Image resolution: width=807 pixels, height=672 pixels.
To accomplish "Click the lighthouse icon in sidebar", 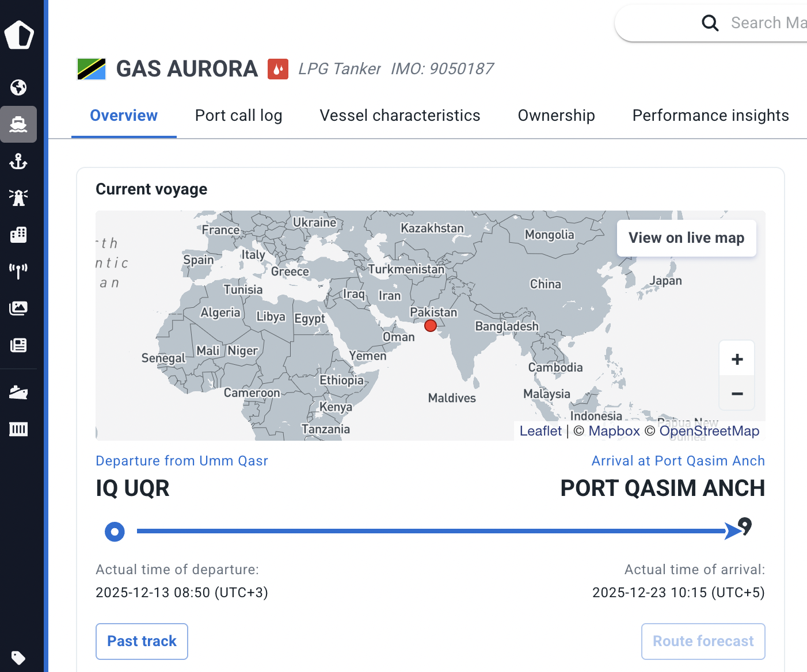I will [x=18, y=198].
